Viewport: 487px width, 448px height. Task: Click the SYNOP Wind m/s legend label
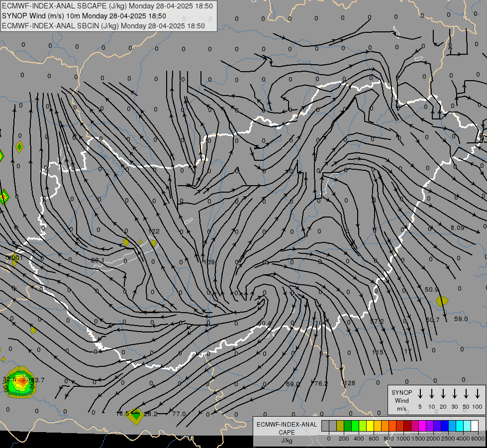tap(401, 400)
